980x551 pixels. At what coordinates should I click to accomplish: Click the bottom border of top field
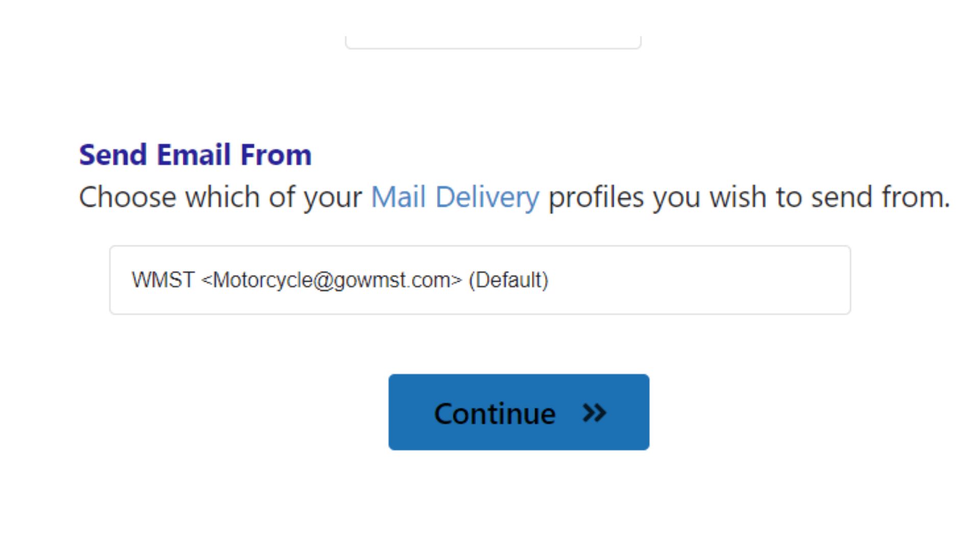(493, 48)
